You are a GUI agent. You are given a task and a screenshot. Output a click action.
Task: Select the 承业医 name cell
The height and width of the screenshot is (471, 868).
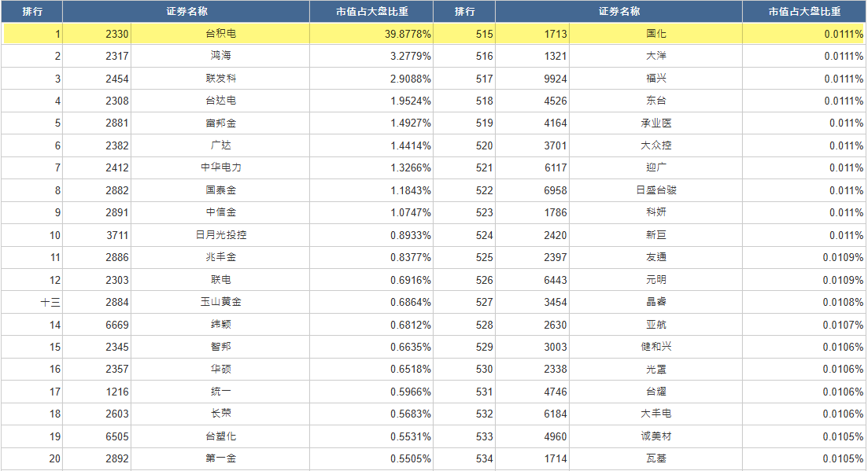click(656, 123)
